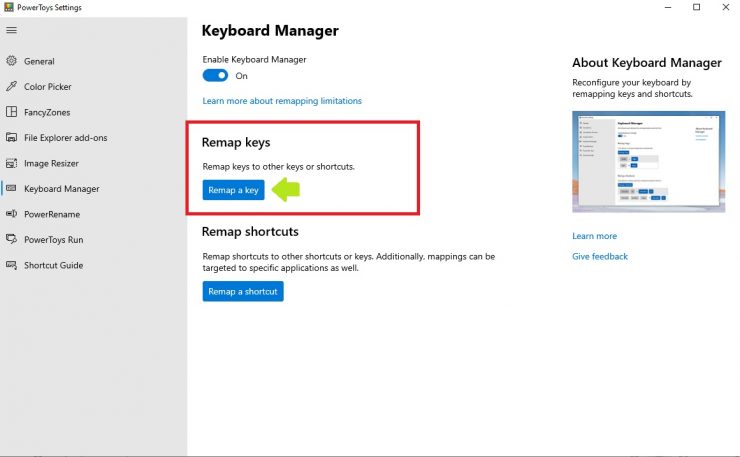Viewport: 740px width, 457px height.
Task: Click the General gear icon in sidebar
Action: point(12,61)
